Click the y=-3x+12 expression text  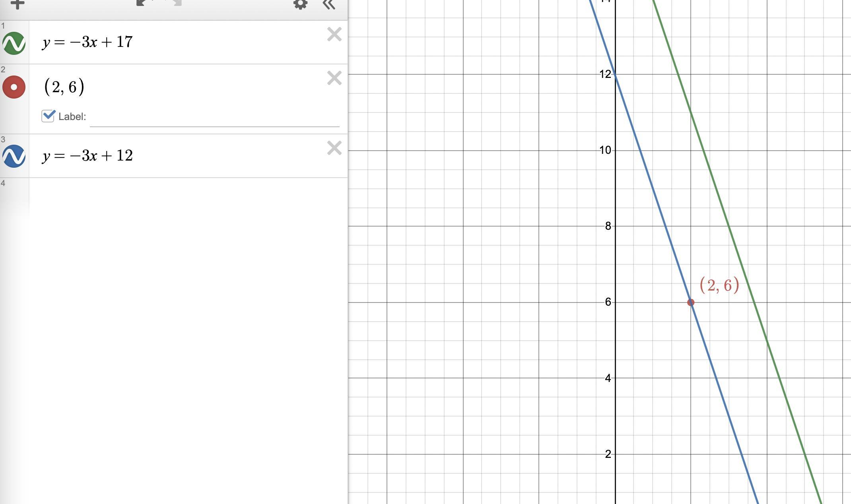[x=87, y=155]
